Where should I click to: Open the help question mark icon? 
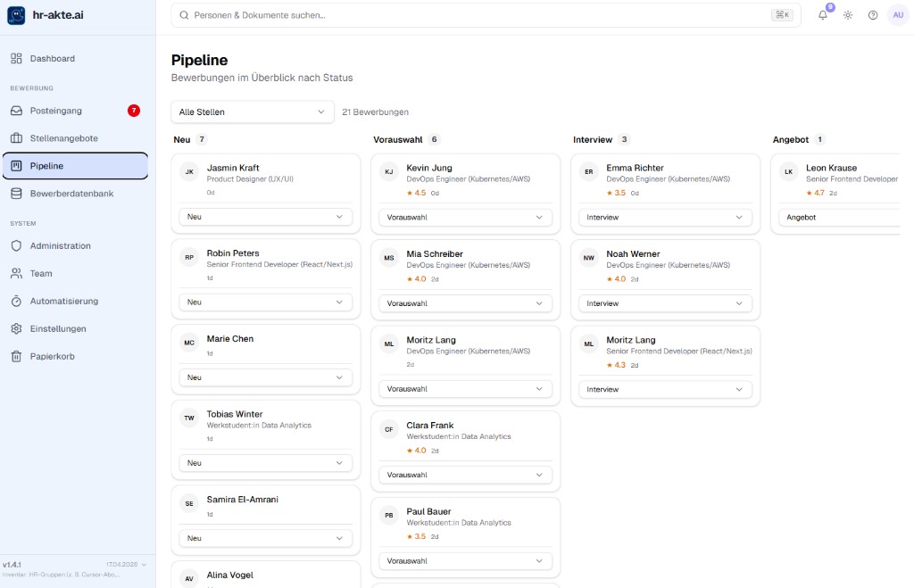[x=872, y=15]
